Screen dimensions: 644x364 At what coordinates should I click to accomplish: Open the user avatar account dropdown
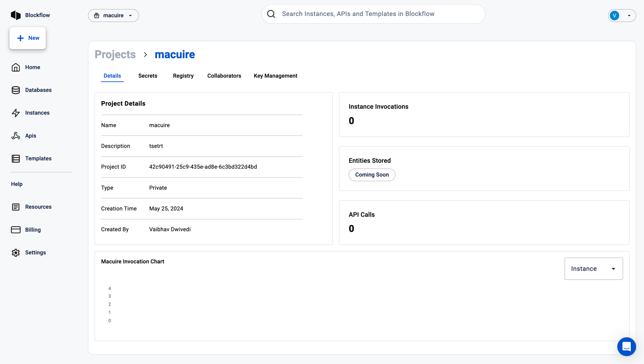click(622, 15)
